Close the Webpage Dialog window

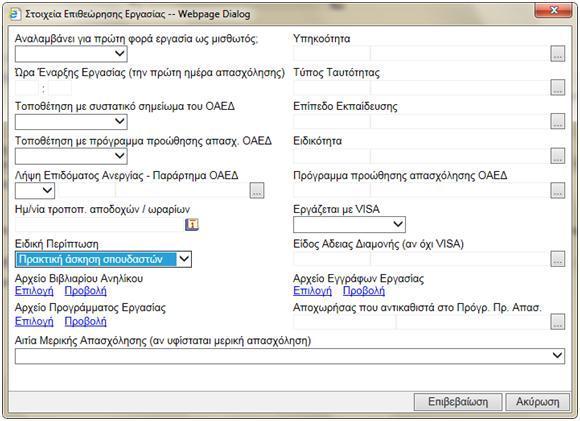(554, 10)
